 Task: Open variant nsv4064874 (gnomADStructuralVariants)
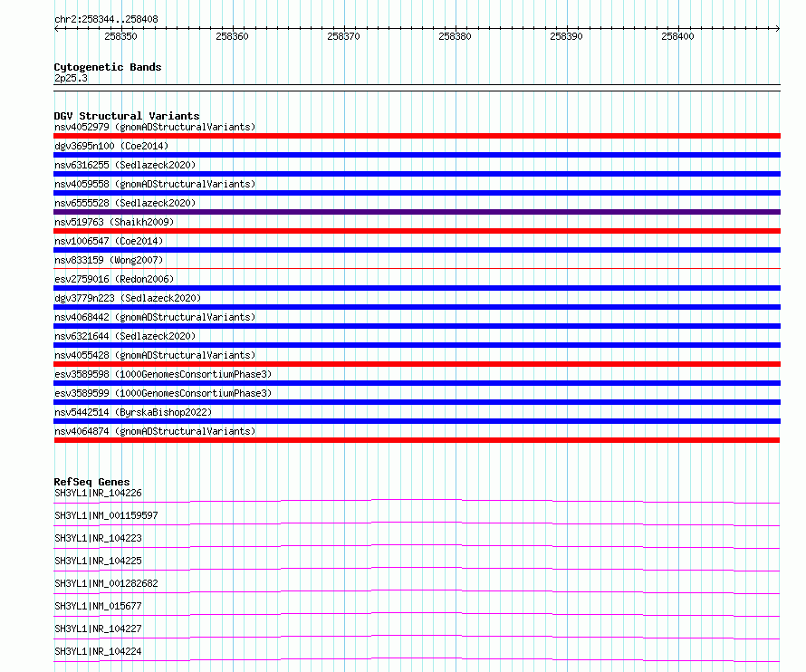pos(155,431)
